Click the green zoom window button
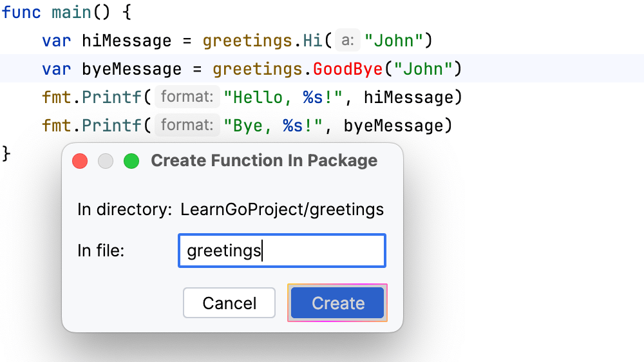This screenshot has height=362, width=644. pos(131,161)
